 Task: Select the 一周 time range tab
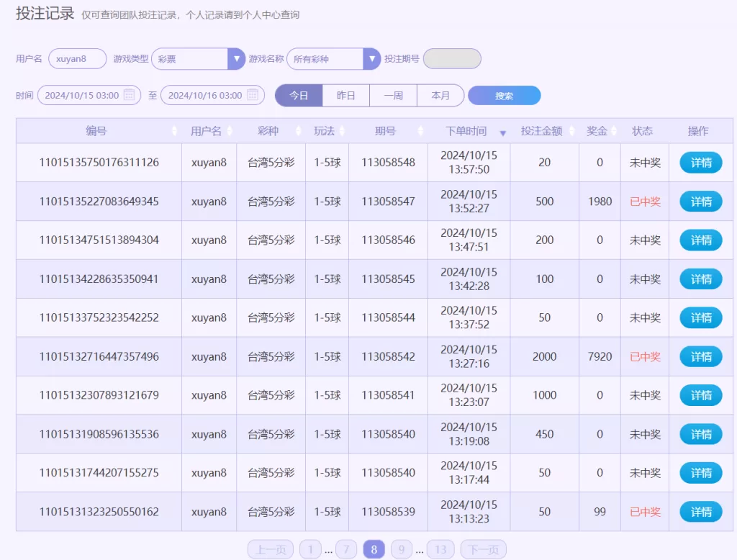pos(394,96)
